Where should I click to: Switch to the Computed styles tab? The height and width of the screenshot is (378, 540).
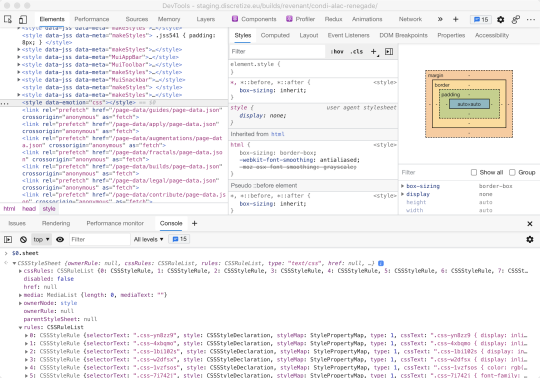(275, 35)
